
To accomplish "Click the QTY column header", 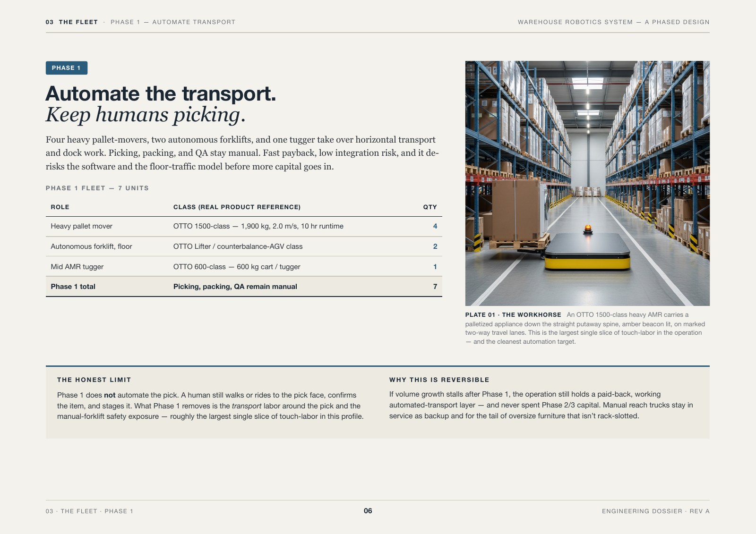I will (430, 207).
